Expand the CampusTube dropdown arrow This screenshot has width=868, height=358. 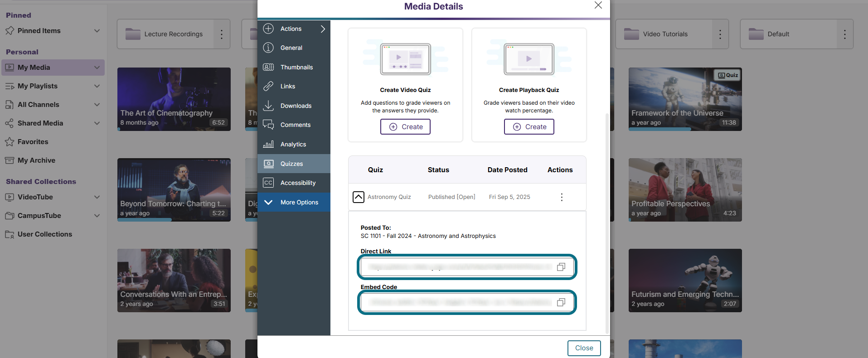(97, 216)
